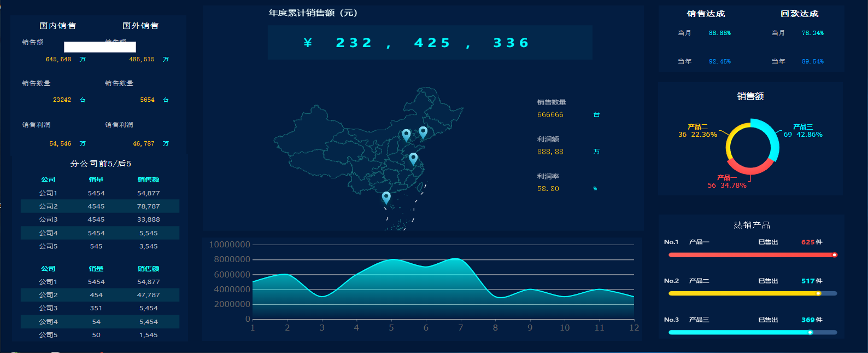Click the x-axis label 12
868x353 pixels.
[x=634, y=328]
